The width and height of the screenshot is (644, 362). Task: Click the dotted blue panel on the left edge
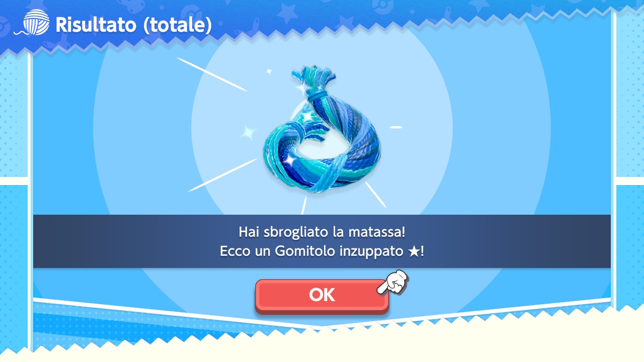click(14, 116)
